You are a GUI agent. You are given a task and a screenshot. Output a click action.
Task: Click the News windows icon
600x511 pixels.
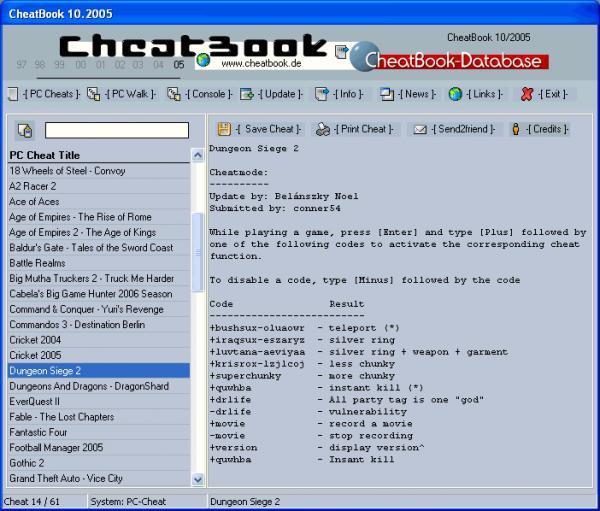coord(387,94)
